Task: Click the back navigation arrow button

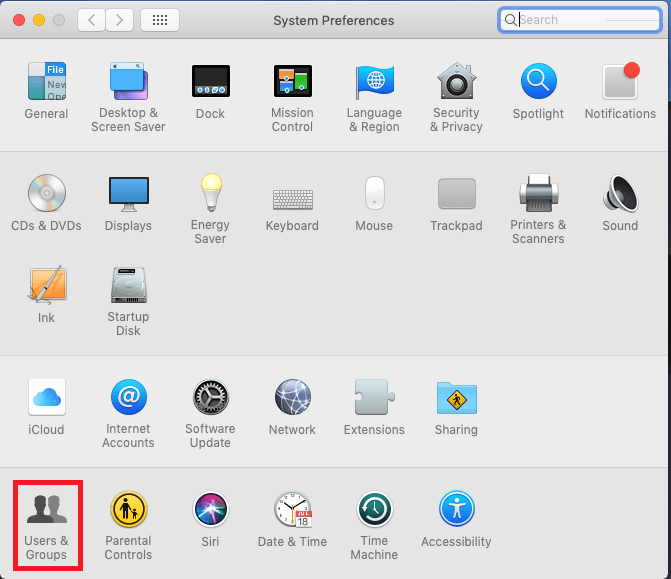Action: (x=92, y=20)
